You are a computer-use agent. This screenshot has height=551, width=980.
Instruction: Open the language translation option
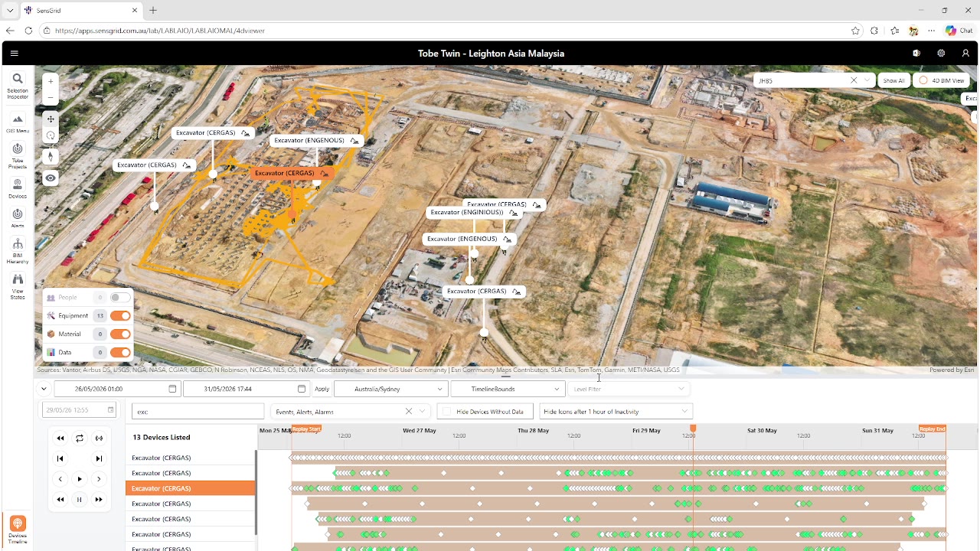[916, 54]
